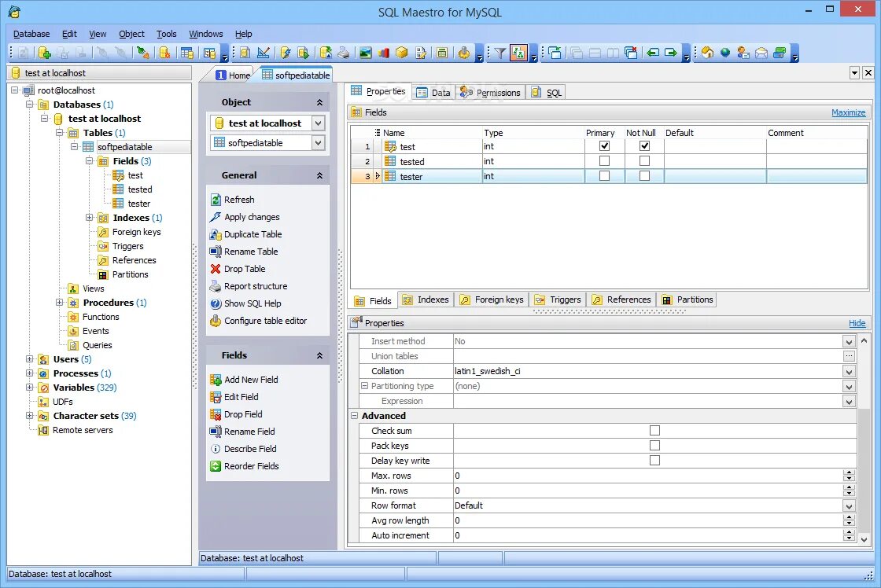Click the Hide link in Properties header
This screenshot has height=588, width=881.
pyautogui.click(x=857, y=323)
